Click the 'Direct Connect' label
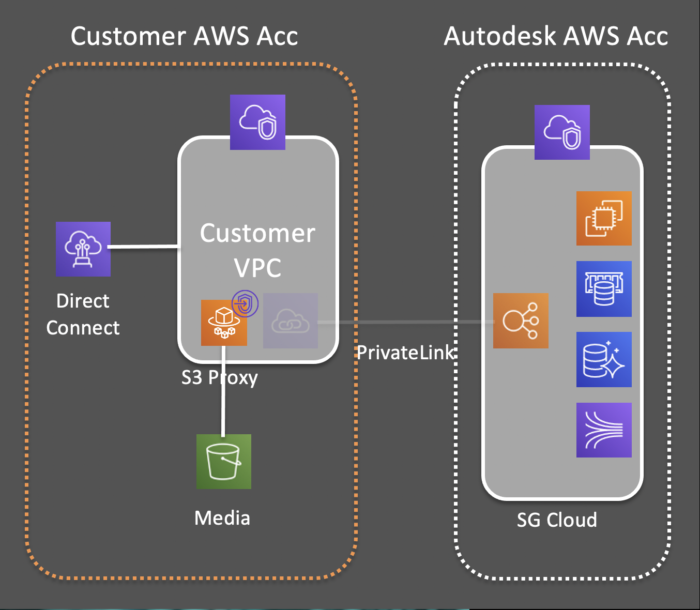 coord(83,314)
